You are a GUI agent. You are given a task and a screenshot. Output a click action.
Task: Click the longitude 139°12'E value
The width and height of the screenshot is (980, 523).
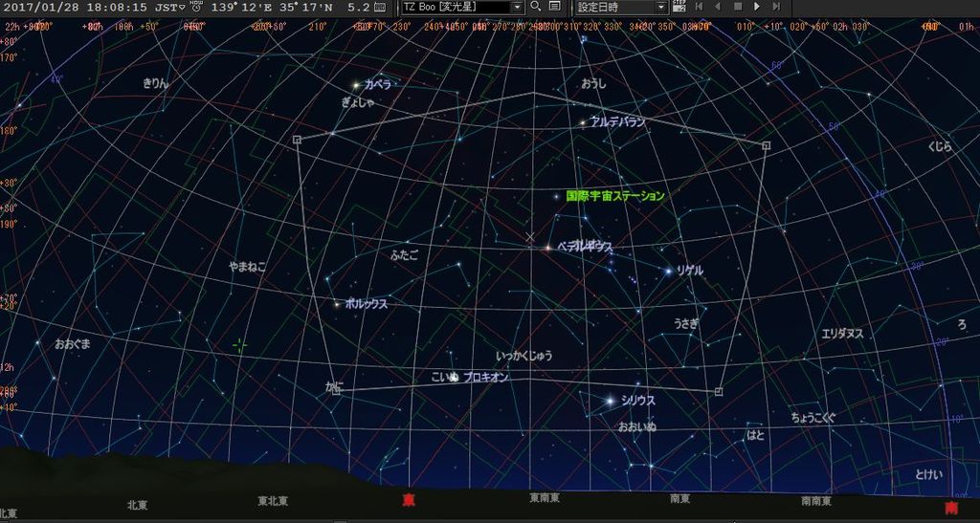240,8
